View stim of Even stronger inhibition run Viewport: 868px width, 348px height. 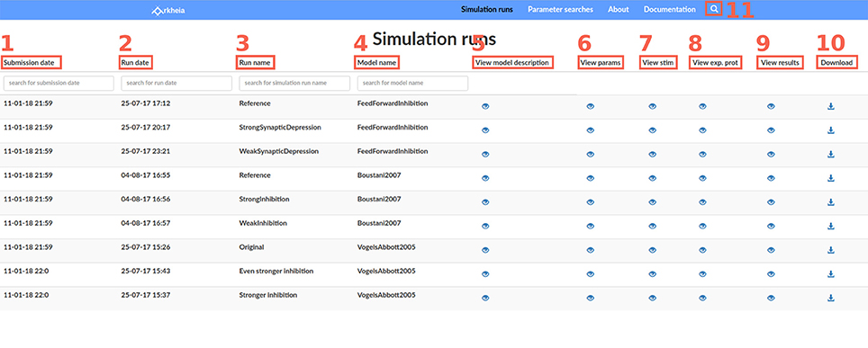[652, 274]
